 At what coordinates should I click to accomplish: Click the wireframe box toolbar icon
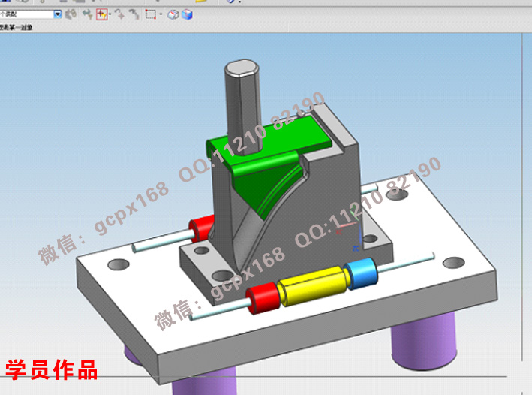pos(173,14)
